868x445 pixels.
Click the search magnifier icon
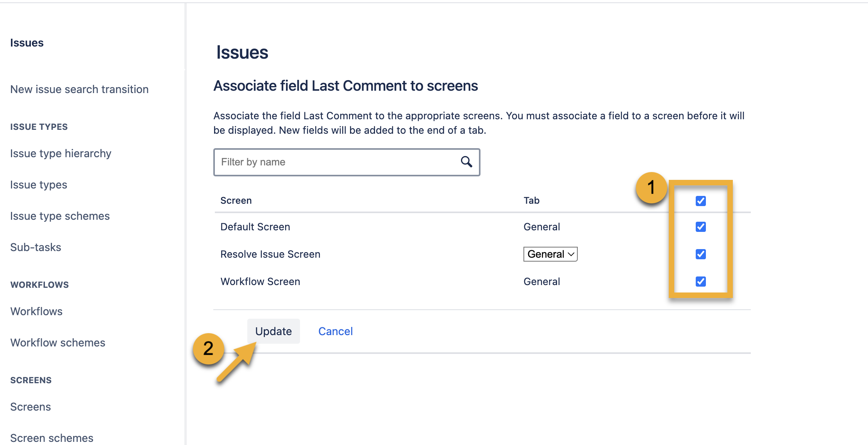click(x=466, y=162)
